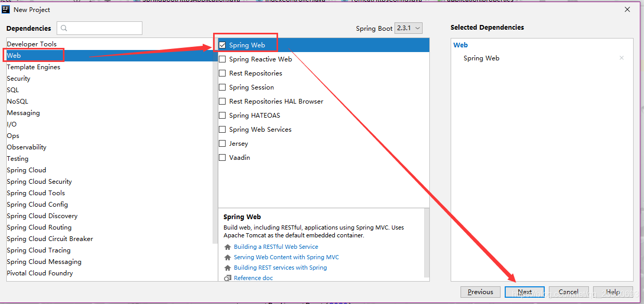Check the Rest Repositories option
The height and width of the screenshot is (304, 644).
(x=222, y=73)
